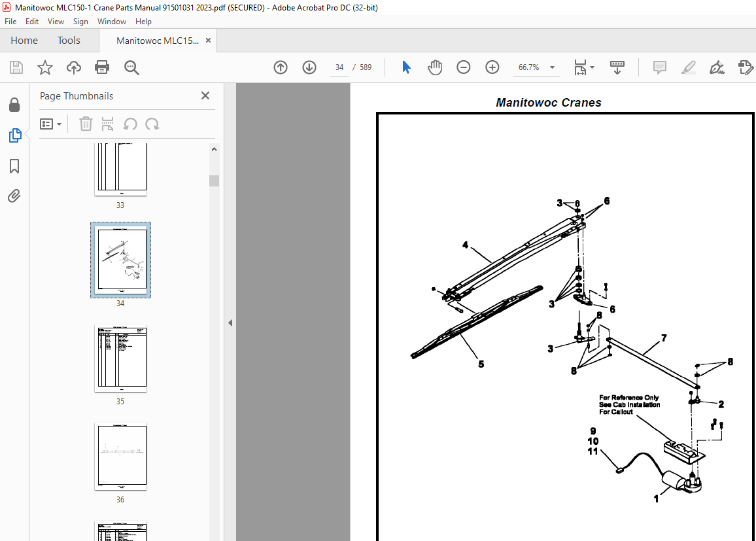Click the delete pages trash icon
Screen dimensions: 756x541
86,124
